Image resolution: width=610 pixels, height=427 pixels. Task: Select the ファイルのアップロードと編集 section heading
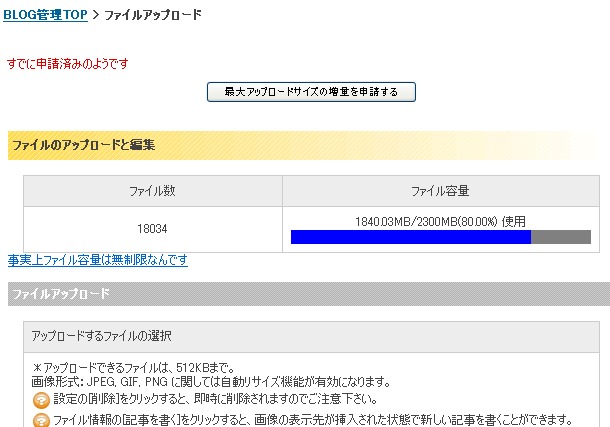(83, 145)
